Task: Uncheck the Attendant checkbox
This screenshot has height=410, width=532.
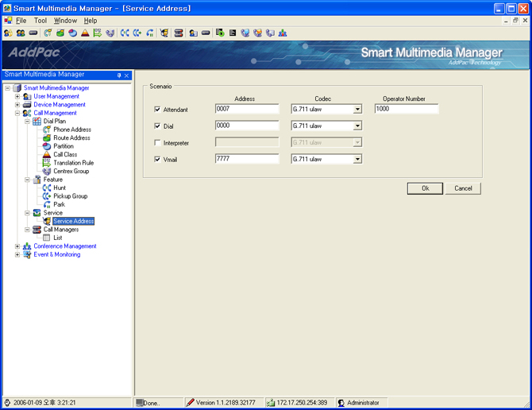Action: [x=157, y=109]
